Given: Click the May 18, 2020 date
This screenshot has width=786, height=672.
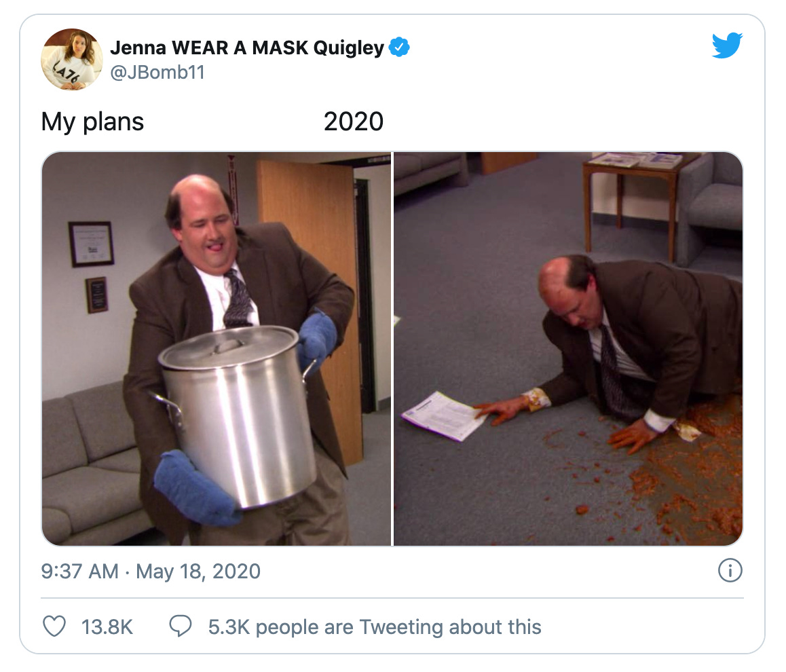Looking at the screenshot, I should 198,572.
